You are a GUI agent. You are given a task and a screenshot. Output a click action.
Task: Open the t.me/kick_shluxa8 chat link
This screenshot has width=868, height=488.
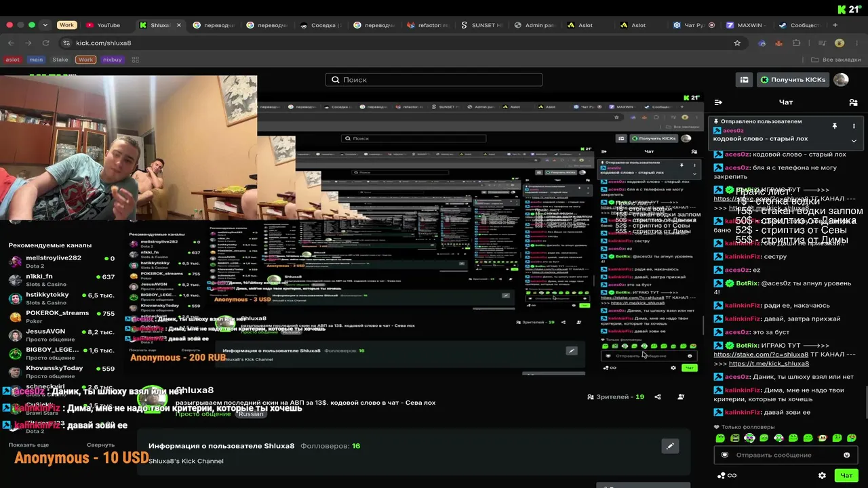769,363
